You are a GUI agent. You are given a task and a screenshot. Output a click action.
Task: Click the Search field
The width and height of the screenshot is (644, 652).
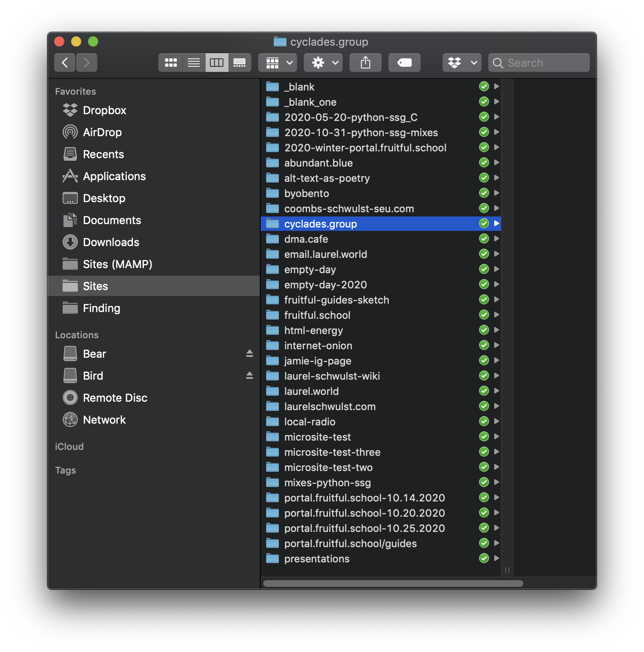coord(539,63)
